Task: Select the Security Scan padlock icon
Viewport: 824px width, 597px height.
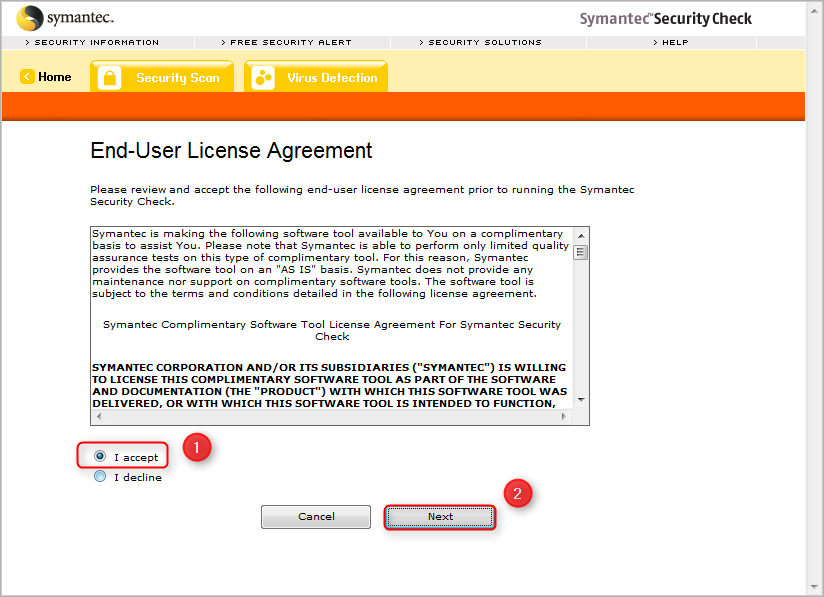Action: (110, 76)
